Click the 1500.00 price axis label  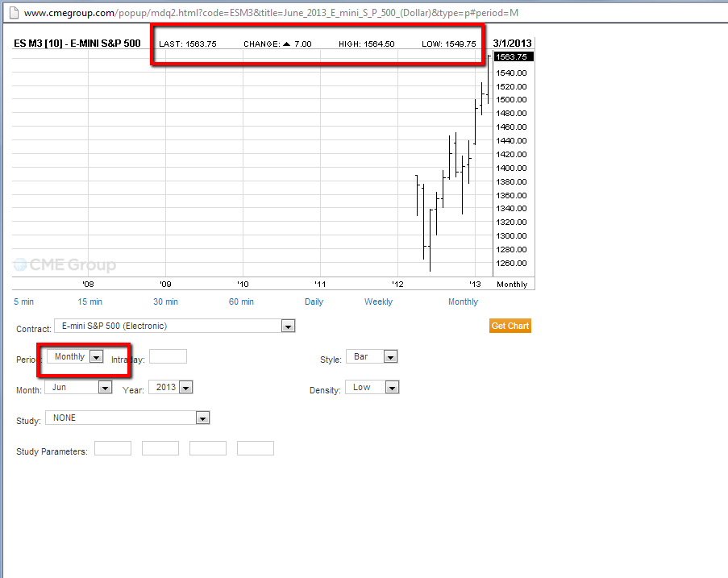pyautogui.click(x=511, y=100)
